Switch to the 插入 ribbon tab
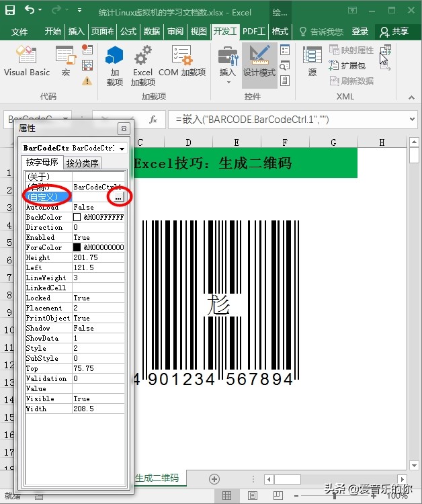 coord(76,31)
